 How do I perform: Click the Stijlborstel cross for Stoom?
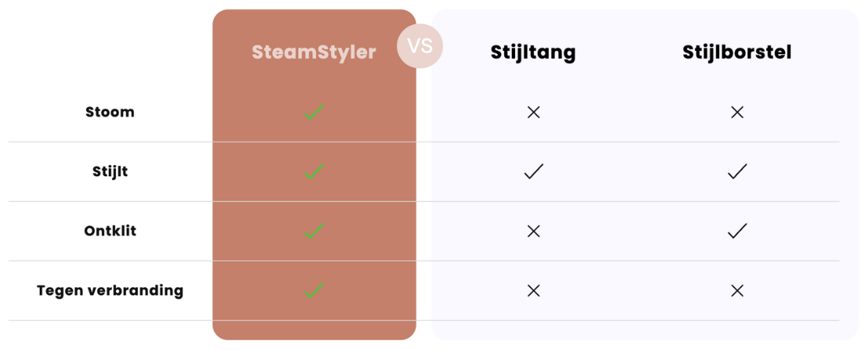tap(737, 112)
